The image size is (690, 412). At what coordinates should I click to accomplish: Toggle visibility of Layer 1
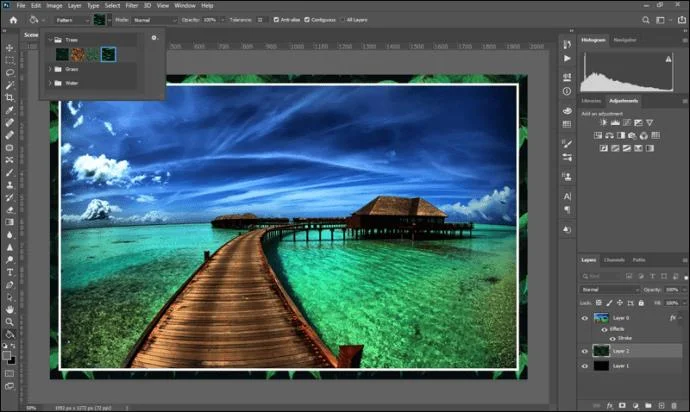point(585,367)
